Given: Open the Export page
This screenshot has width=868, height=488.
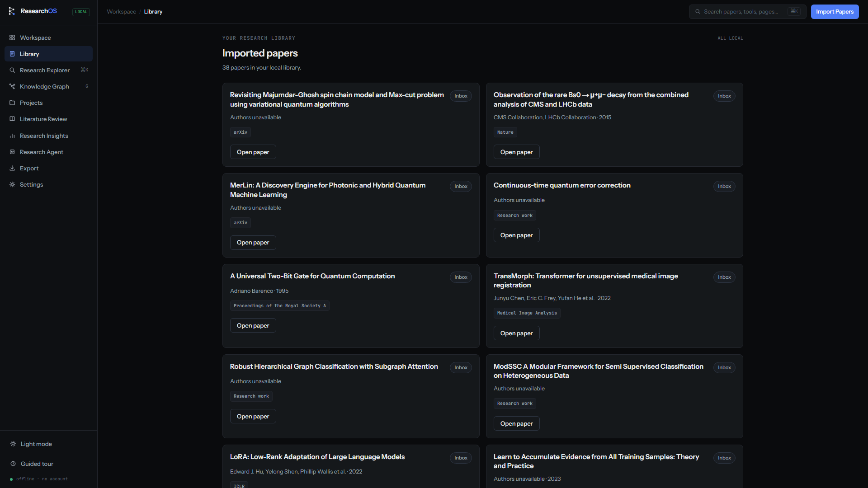Looking at the screenshot, I should (48, 168).
